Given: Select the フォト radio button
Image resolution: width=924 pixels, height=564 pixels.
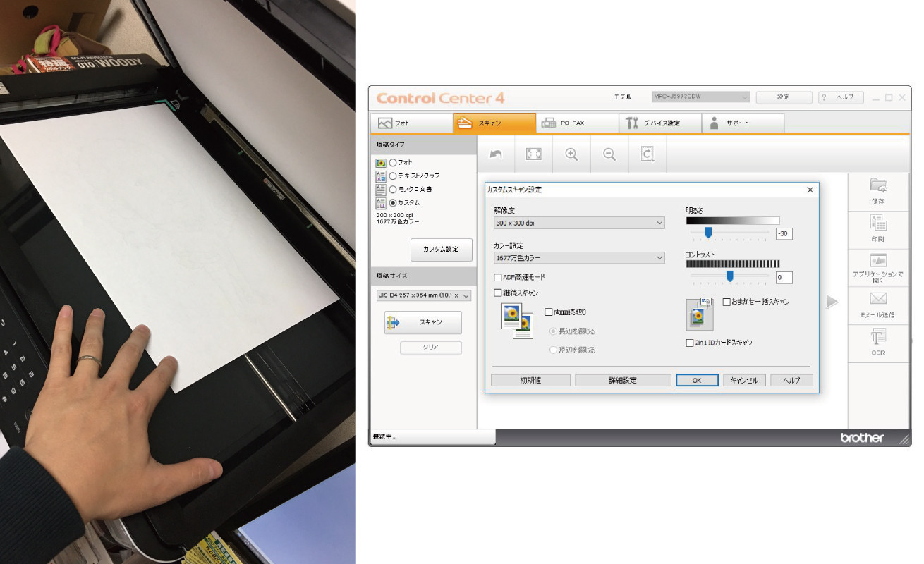Looking at the screenshot, I should pos(393,163).
